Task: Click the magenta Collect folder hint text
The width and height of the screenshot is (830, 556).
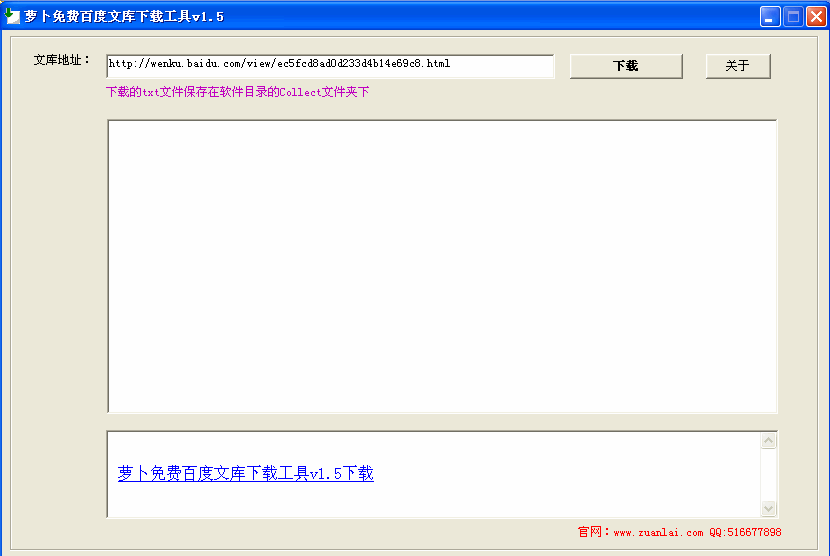Action: (238, 92)
